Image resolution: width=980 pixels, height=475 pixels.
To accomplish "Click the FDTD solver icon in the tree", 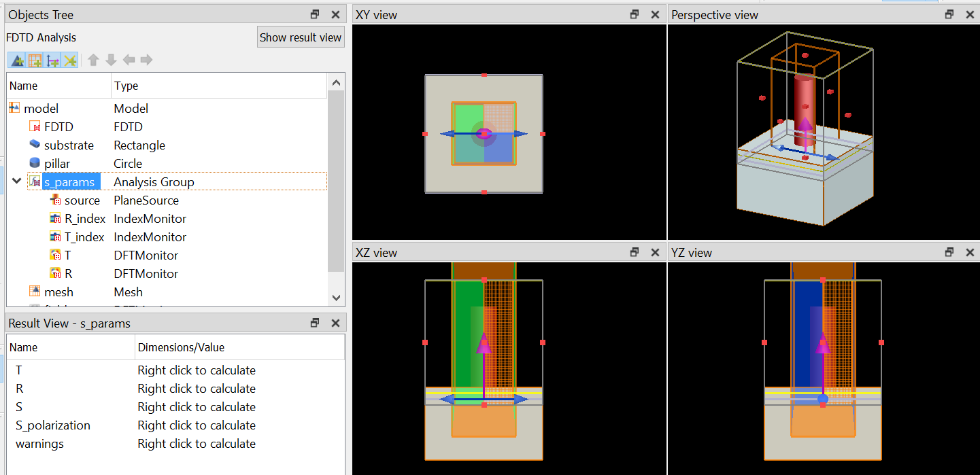I will click(x=35, y=126).
